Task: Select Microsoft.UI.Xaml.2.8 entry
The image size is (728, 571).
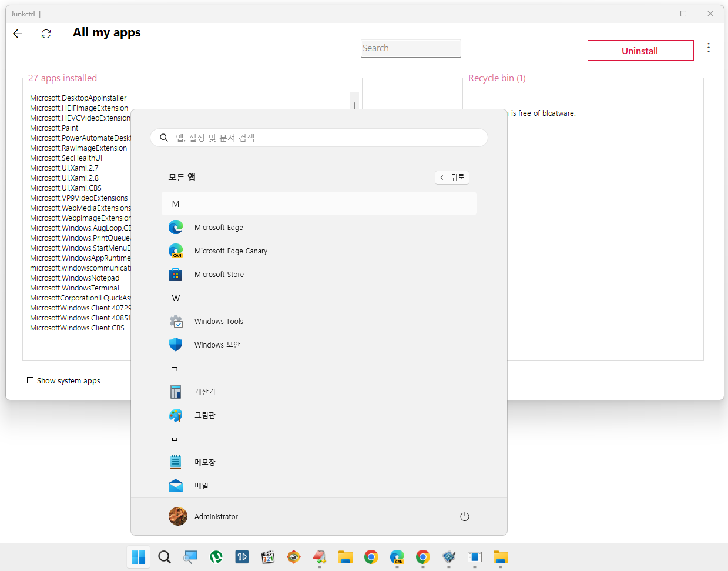Action: [x=64, y=178]
